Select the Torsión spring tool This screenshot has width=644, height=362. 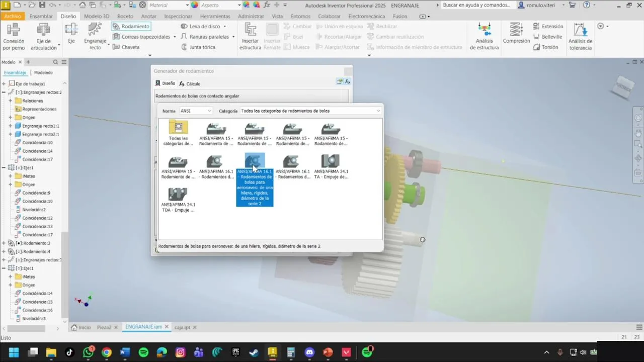(x=546, y=47)
